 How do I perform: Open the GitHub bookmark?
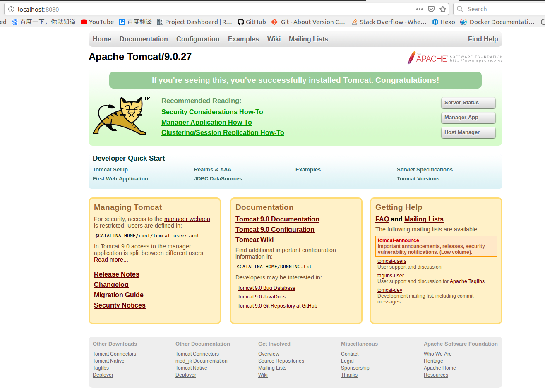[252, 22]
